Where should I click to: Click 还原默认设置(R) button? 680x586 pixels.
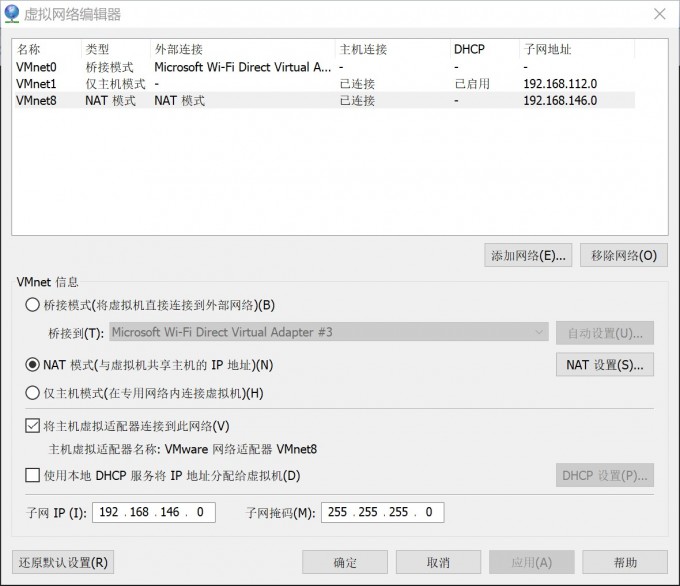click(x=63, y=562)
